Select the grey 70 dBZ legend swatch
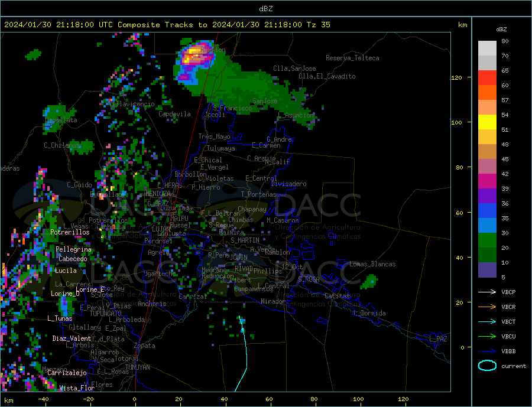 coord(487,63)
